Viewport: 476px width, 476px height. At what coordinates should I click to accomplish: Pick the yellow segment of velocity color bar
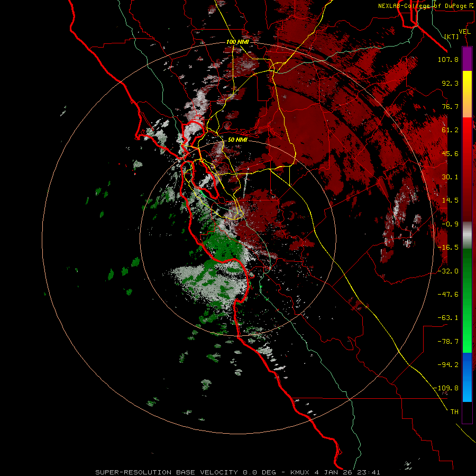(467, 83)
